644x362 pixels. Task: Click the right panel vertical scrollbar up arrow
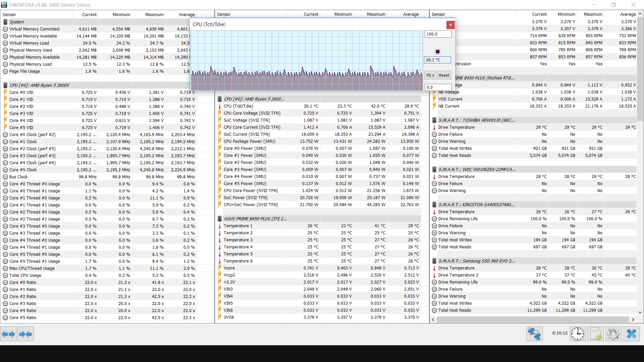640,14
